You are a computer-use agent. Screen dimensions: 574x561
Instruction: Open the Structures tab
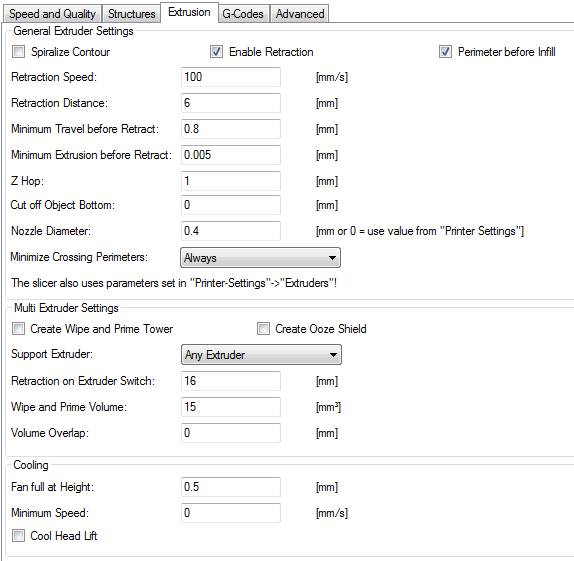[131, 14]
